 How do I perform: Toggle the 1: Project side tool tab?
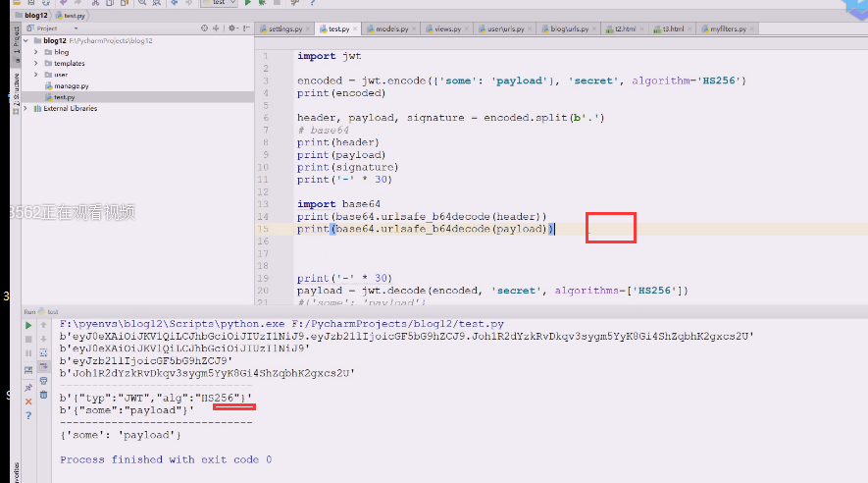coord(16,44)
